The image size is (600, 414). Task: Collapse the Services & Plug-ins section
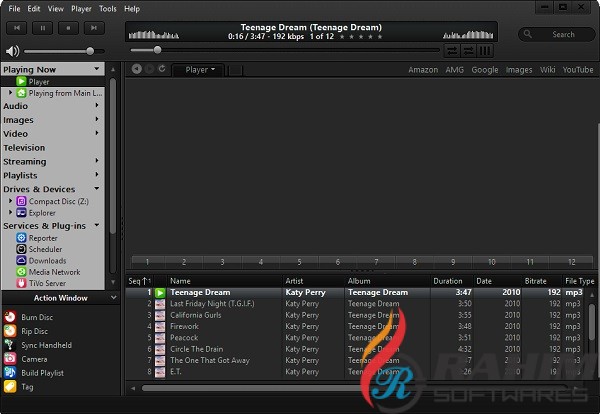97,225
